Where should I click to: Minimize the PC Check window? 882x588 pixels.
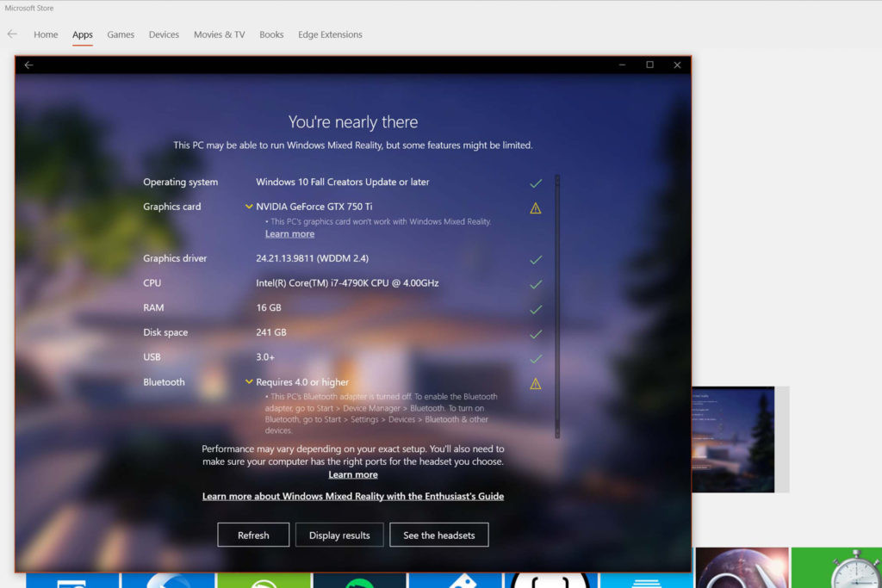point(622,65)
